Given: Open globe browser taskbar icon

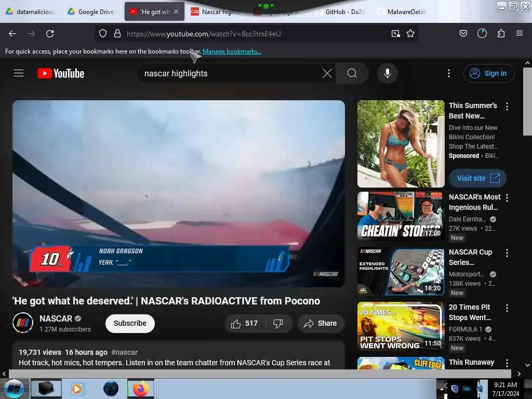Looking at the screenshot, I should (x=111, y=389).
